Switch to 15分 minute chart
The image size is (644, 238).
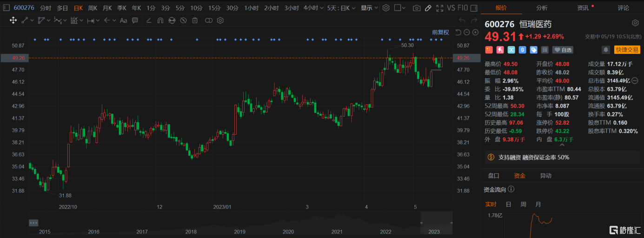(x=214, y=8)
